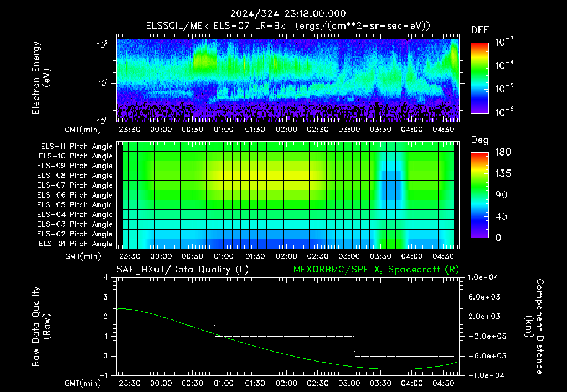Click the green MEXORBMC/SPF X, Spacecraft (R) legend

376,270
